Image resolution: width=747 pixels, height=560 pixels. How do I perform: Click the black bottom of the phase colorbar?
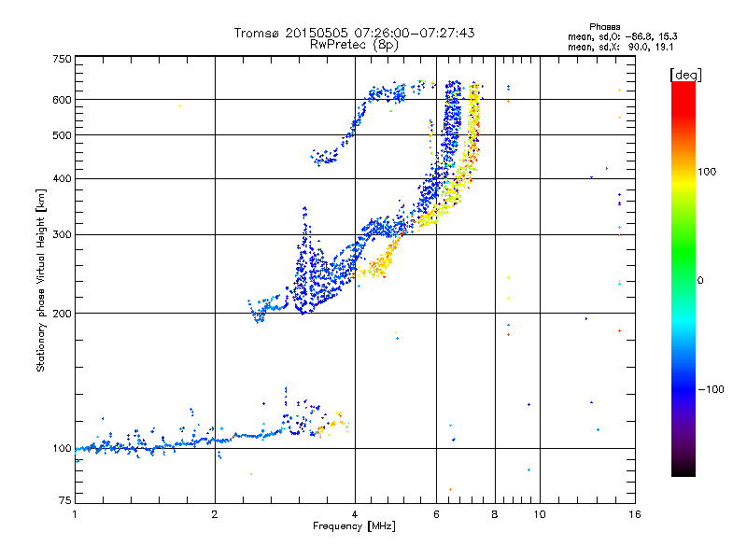pyautogui.click(x=684, y=469)
